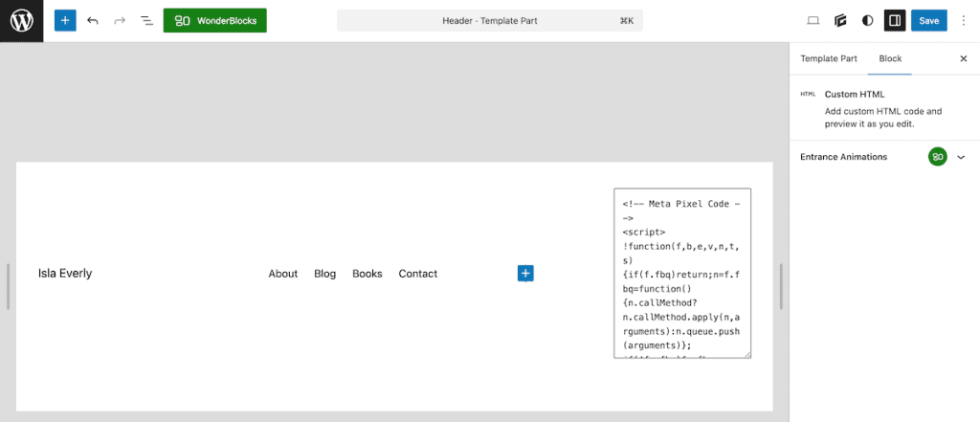Close the settings sidebar
Image resolution: width=980 pixels, height=422 pixels.
click(963, 58)
